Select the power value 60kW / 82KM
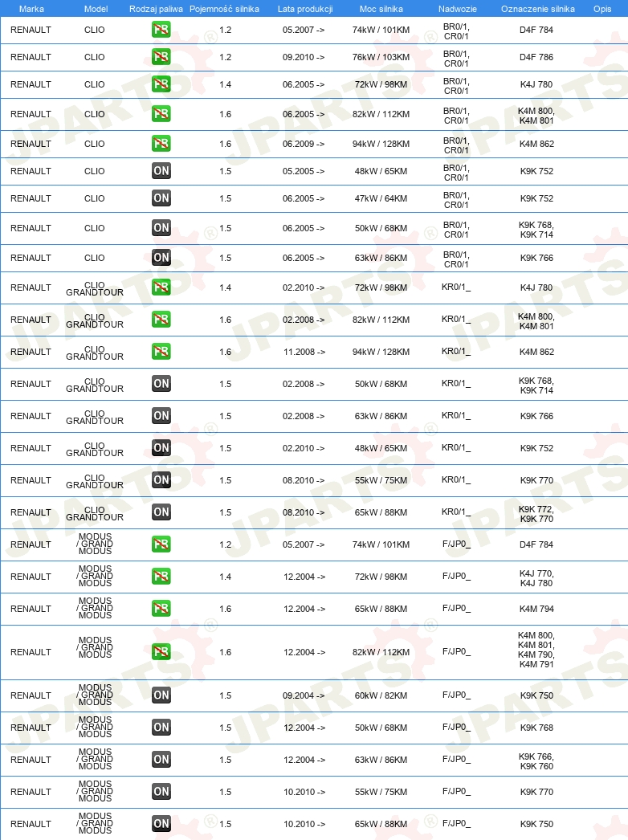The image size is (628, 840). pos(381,695)
